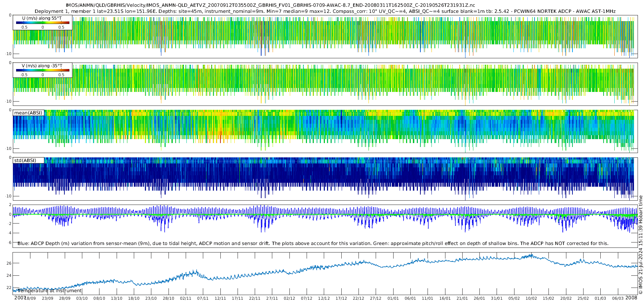The width and height of the screenshot is (644, 304).
Task: Click the 'Temperature at instrument' legend label
Action: click(49, 291)
